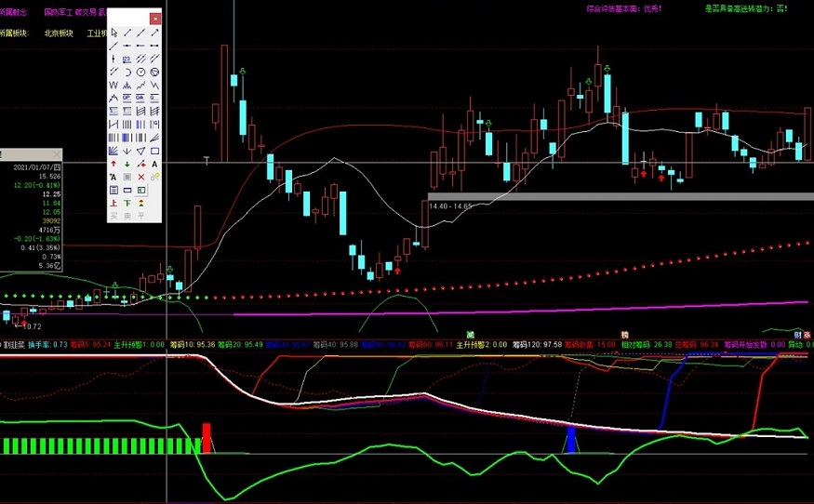Select the vertical line drawing tool
The image size is (814, 504).
(113, 59)
